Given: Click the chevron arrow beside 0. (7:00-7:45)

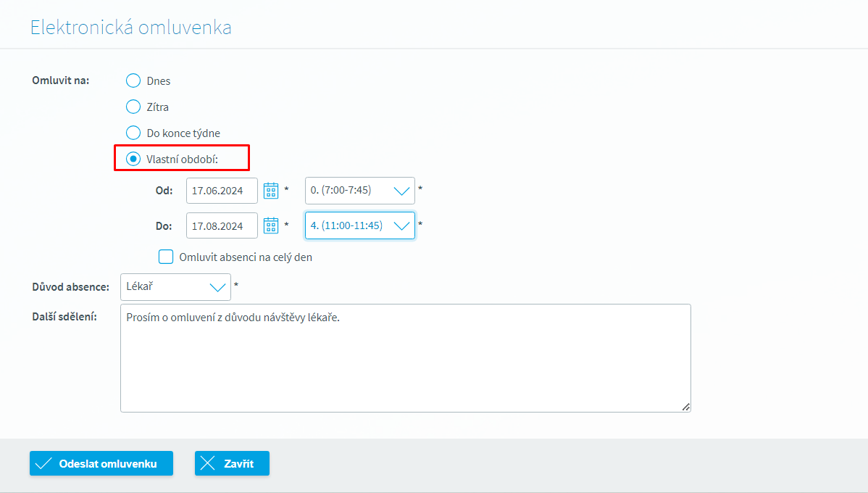Looking at the screenshot, I should click(x=401, y=191).
